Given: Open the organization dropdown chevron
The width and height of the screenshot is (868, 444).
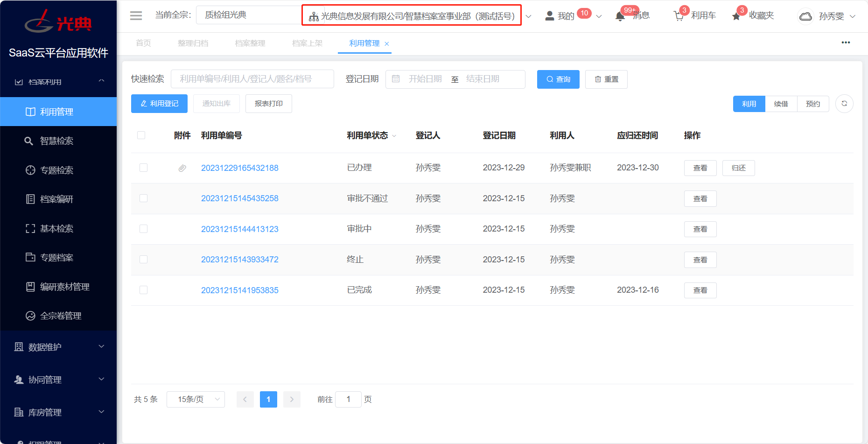Looking at the screenshot, I should pos(528,17).
